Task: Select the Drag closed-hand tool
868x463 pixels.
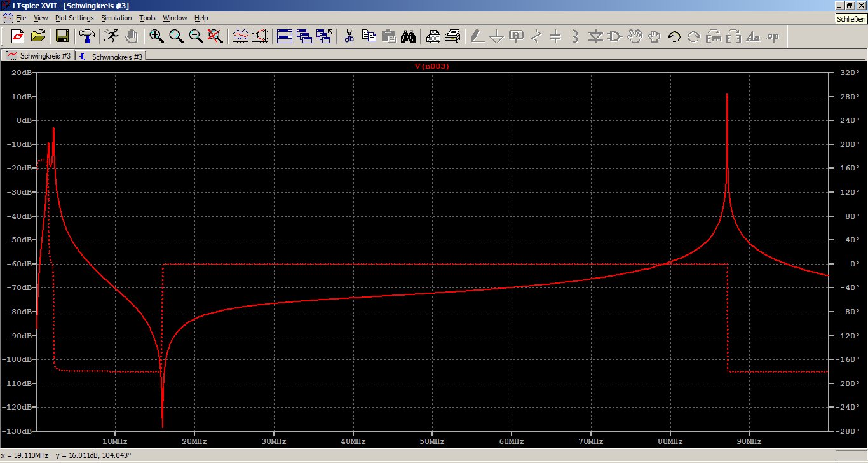Action: [654, 36]
